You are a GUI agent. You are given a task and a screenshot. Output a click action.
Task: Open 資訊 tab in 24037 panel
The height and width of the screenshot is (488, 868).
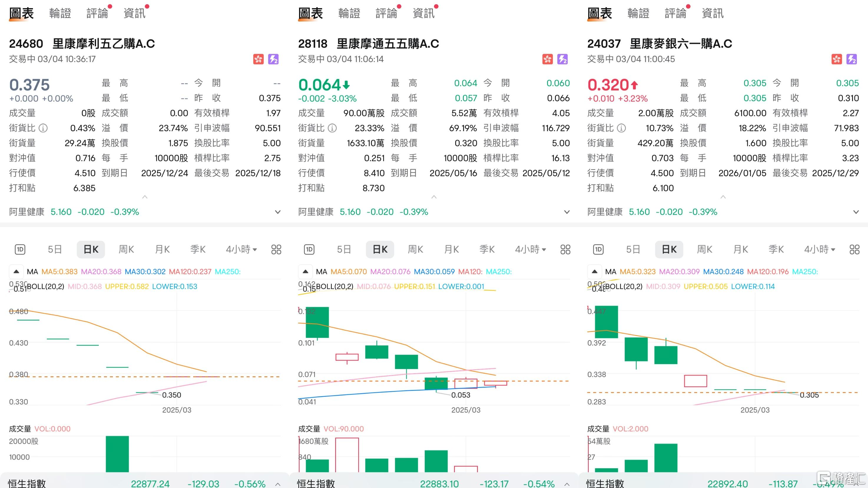[712, 14]
